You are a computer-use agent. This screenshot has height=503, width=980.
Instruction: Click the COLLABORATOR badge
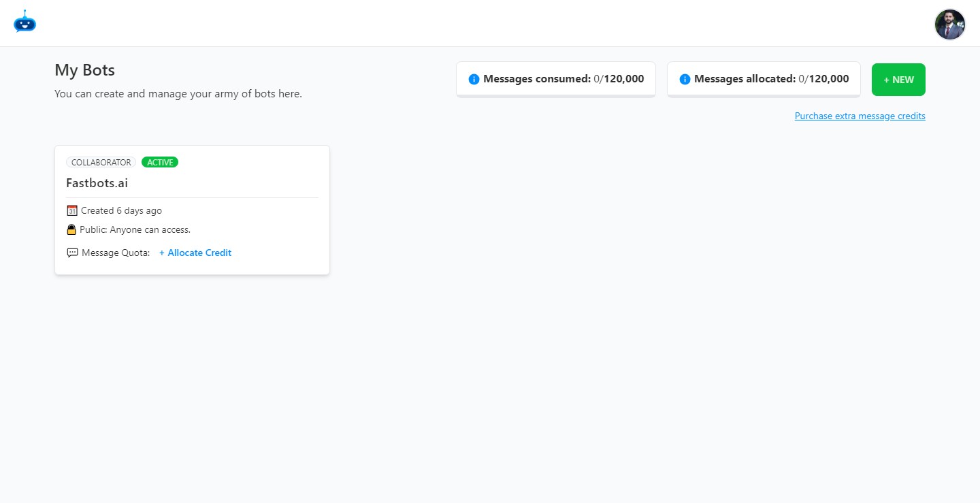tap(101, 163)
